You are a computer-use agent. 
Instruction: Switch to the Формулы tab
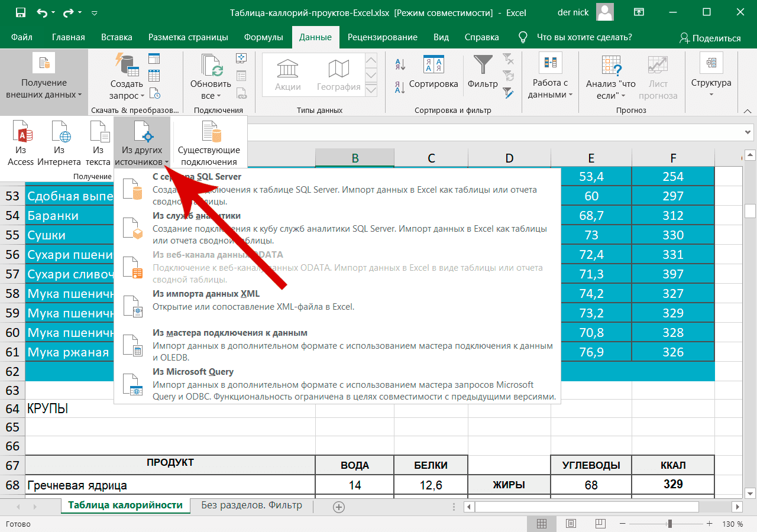click(264, 37)
